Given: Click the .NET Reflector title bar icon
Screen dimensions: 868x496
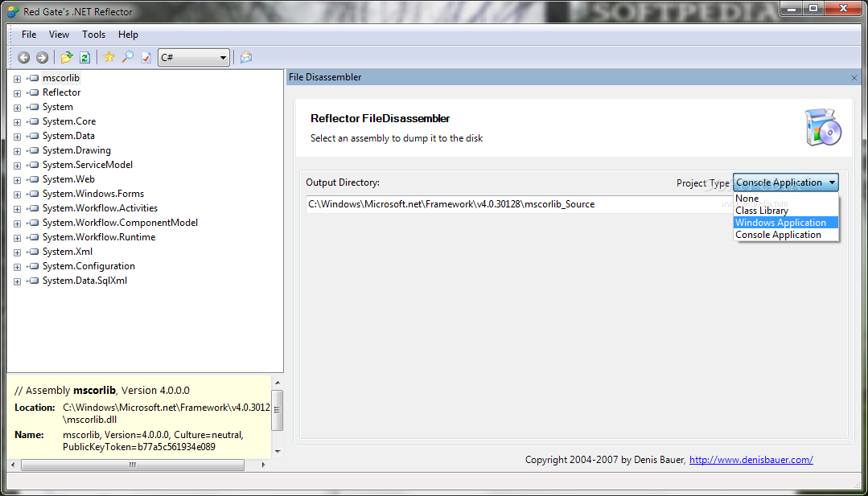Looking at the screenshot, I should tap(13, 11).
